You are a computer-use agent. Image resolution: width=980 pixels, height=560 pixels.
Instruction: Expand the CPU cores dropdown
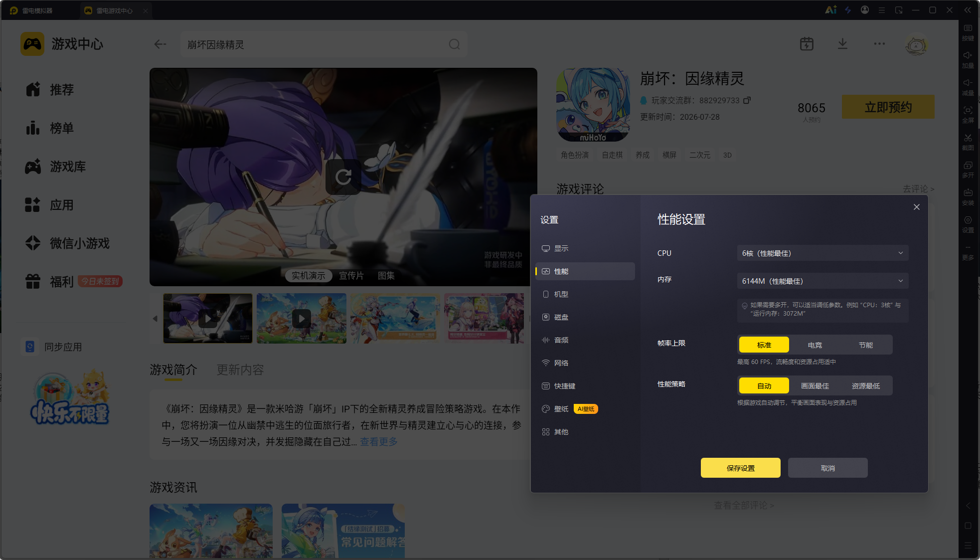point(822,253)
